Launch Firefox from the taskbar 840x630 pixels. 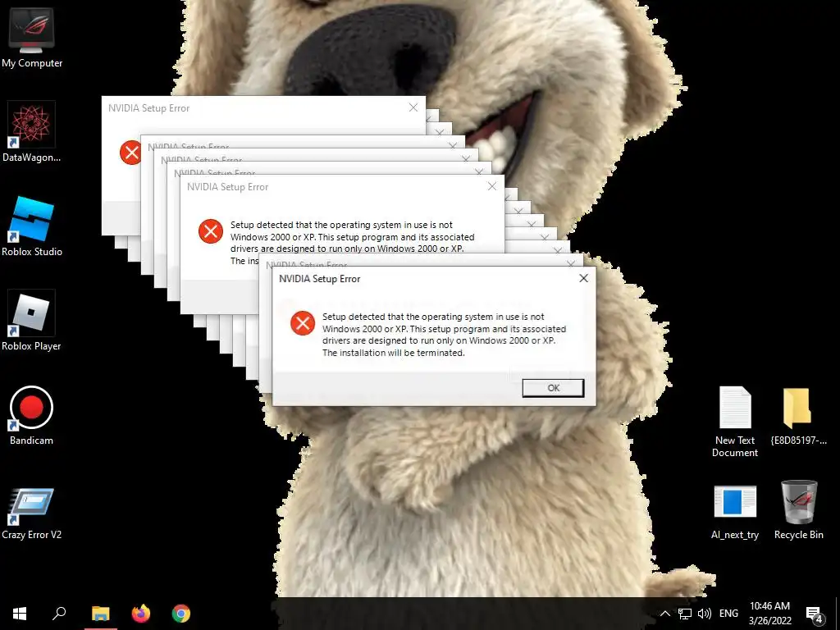(141, 614)
